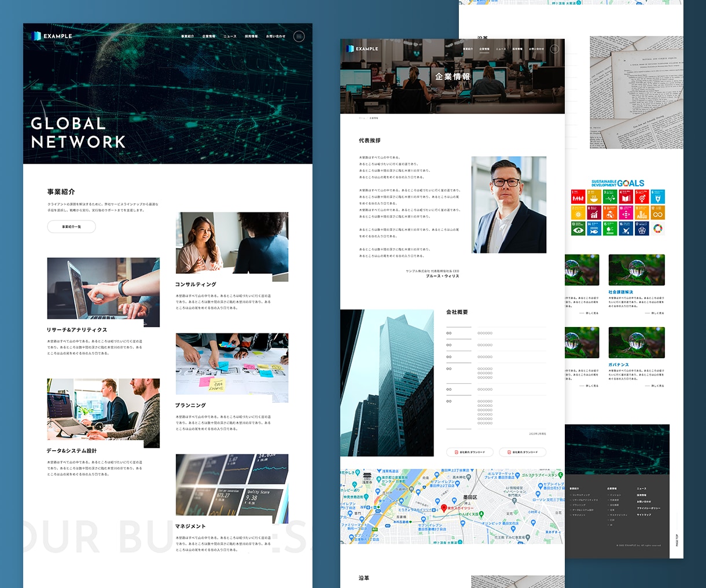Screen dimensions: 706x588
Task: Click the SDGs Sustainable Development Goals logo
Action: (617, 183)
